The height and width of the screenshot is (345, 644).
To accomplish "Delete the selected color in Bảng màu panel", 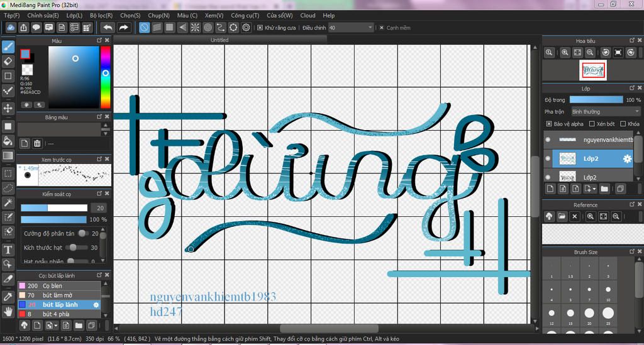I will [x=37, y=143].
